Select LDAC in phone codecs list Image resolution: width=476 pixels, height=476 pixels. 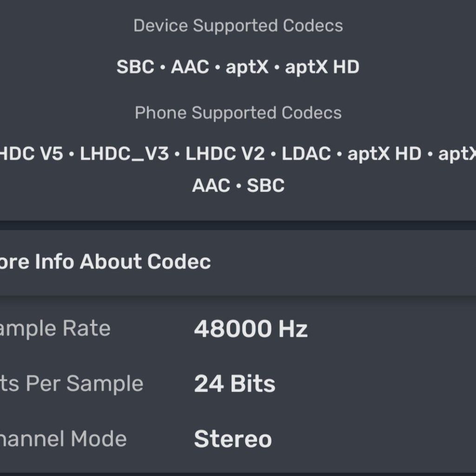pos(306,154)
